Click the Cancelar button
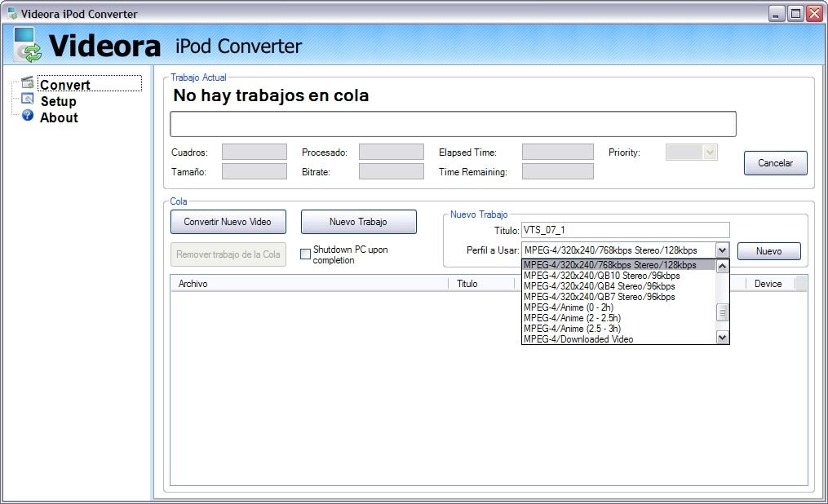 (775, 163)
